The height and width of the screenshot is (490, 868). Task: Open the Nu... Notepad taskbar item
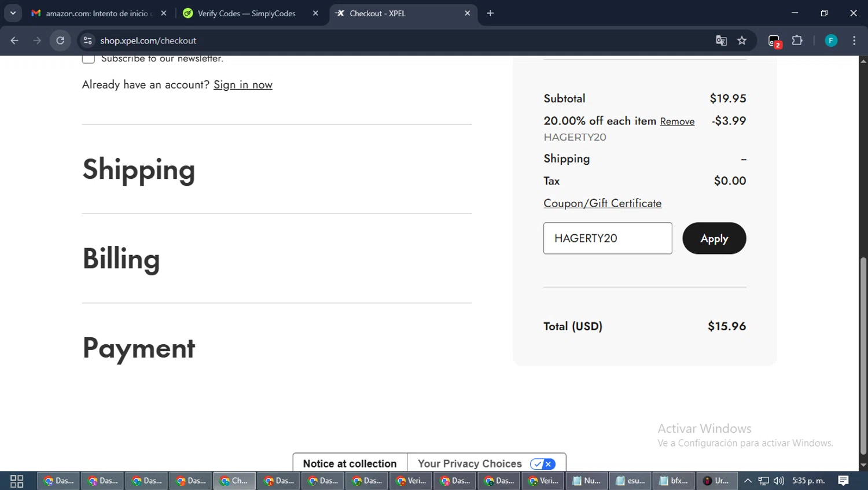[x=586, y=481]
